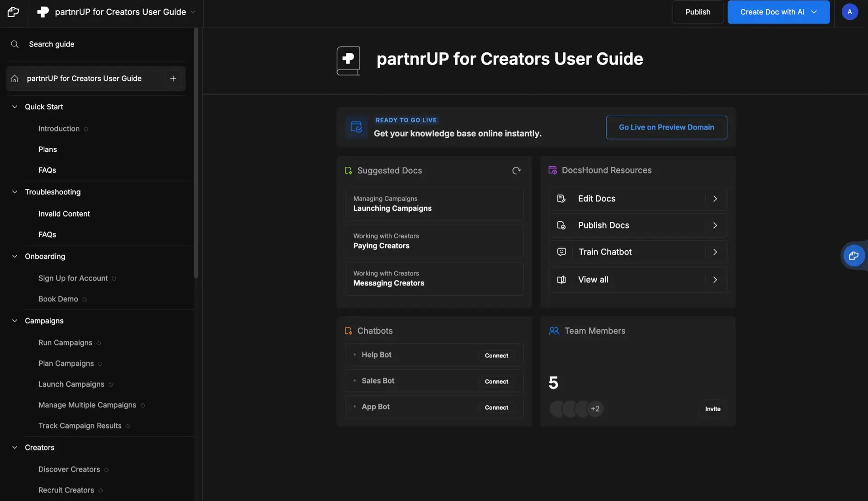Viewport: 868px width, 501px height.
Task: Click status circle next to Run Campaigns
Action: click(99, 343)
